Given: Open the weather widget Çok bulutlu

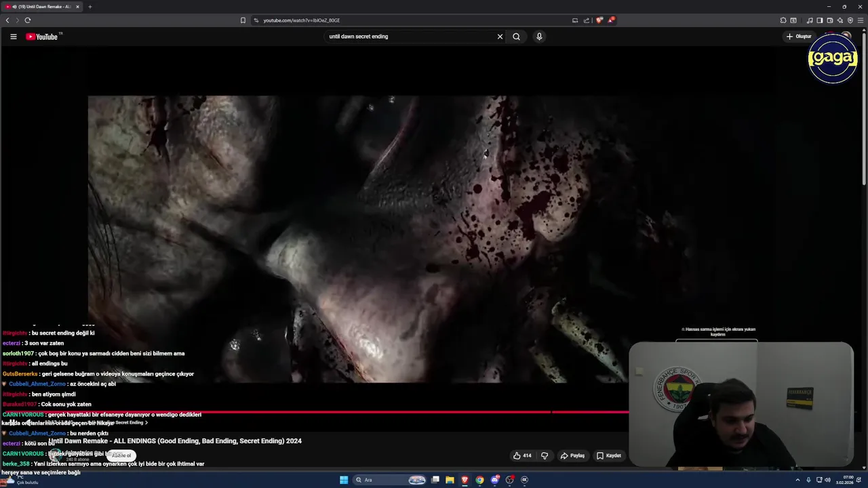Looking at the screenshot, I should pos(20,480).
